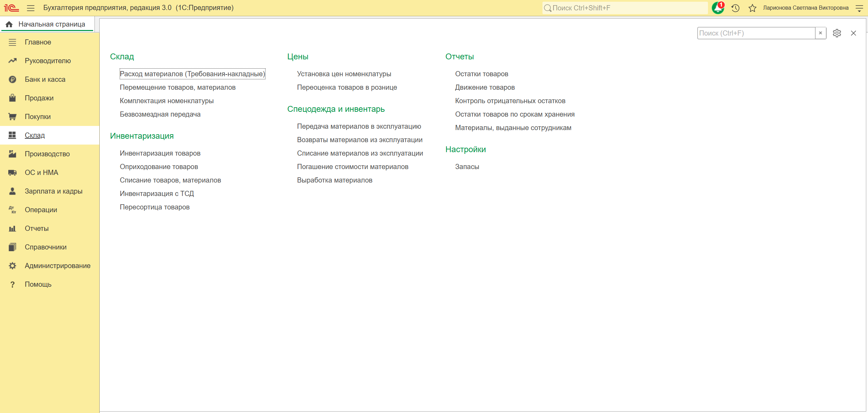Open Безвозмездная передача
The width and height of the screenshot is (868, 413).
(160, 114)
